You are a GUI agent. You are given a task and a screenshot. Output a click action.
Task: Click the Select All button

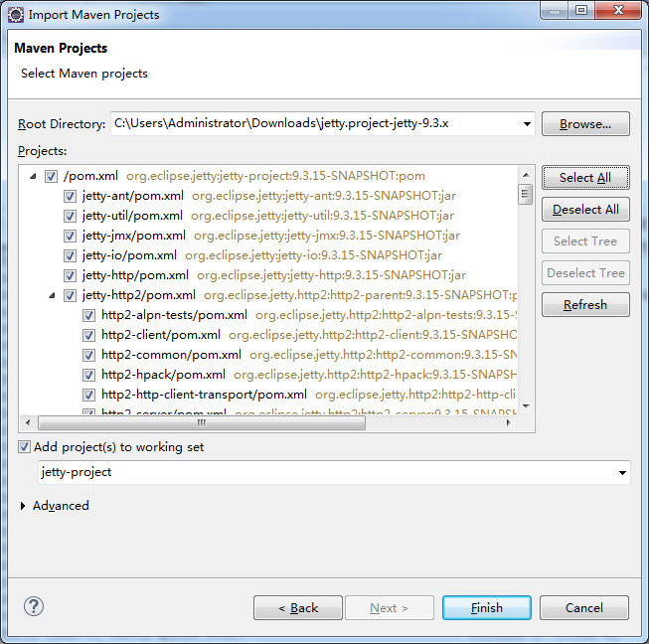(x=585, y=178)
